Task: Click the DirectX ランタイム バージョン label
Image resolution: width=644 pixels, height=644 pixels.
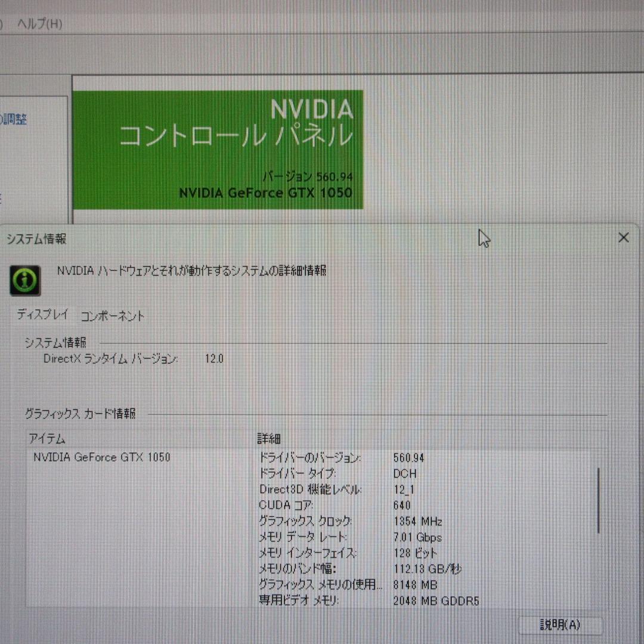Action: 110,358
